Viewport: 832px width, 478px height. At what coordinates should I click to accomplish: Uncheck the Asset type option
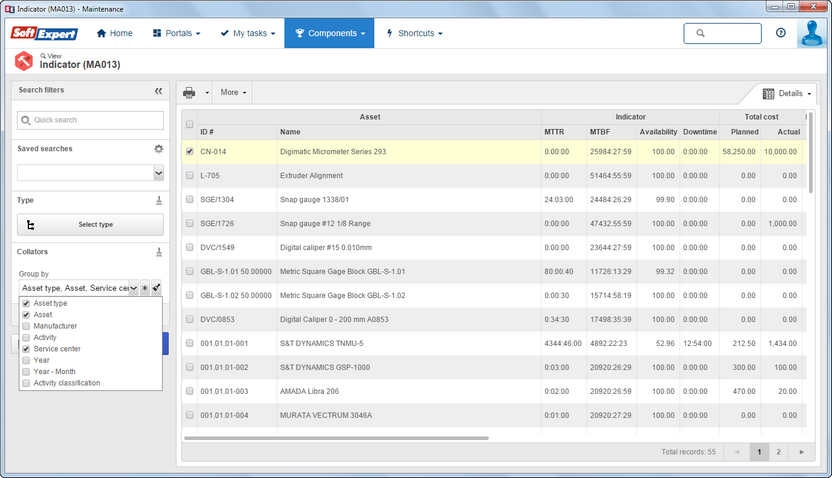26,303
